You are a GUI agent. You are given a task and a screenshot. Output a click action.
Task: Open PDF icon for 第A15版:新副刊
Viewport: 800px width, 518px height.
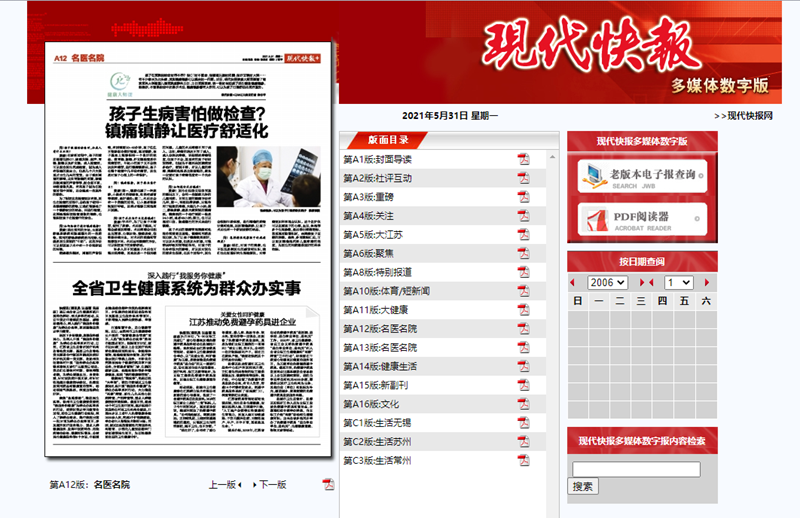[x=523, y=385]
